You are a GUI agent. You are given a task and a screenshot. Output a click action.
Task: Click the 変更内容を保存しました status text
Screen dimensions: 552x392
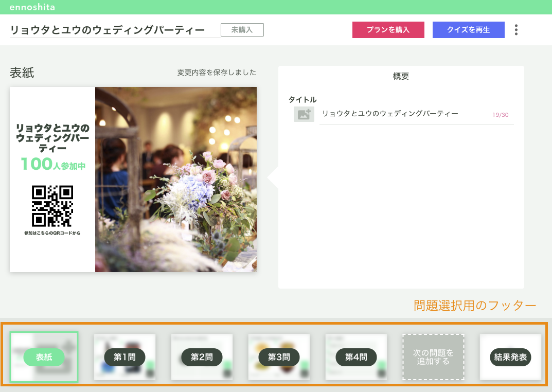(x=217, y=73)
